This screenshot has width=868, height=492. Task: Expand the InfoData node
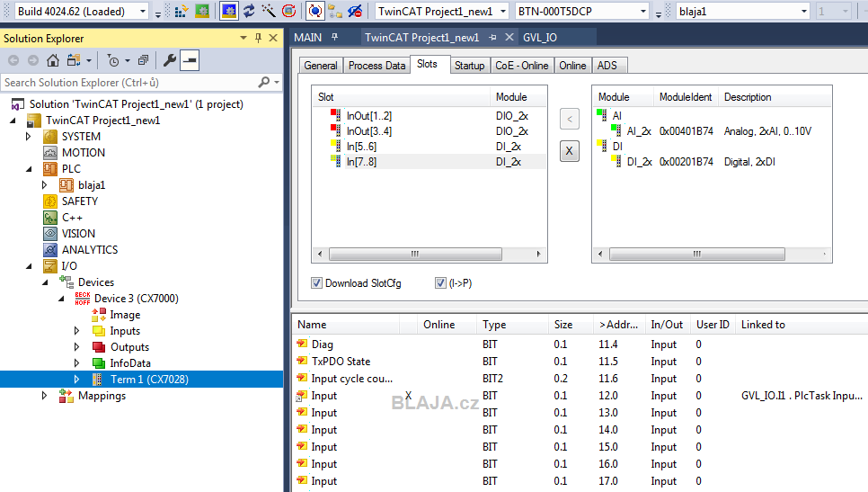click(x=77, y=362)
